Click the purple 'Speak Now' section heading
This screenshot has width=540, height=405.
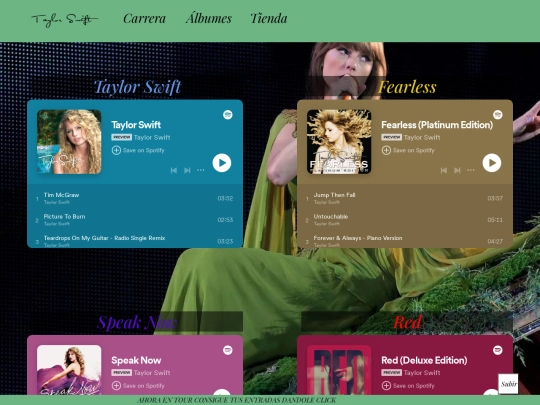(137, 323)
